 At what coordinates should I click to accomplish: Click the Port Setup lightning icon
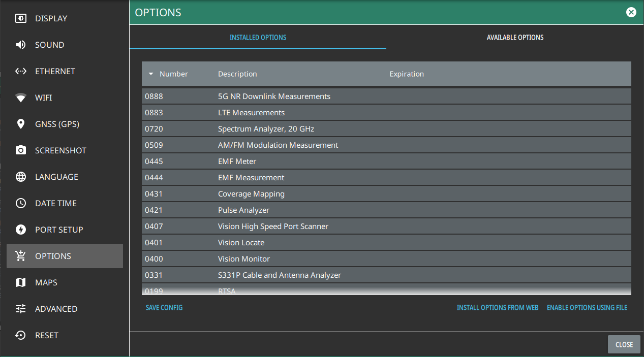click(x=21, y=230)
